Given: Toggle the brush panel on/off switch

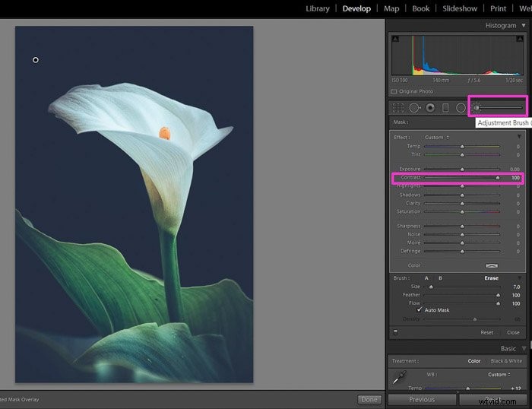Looking at the screenshot, I should 395,332.
